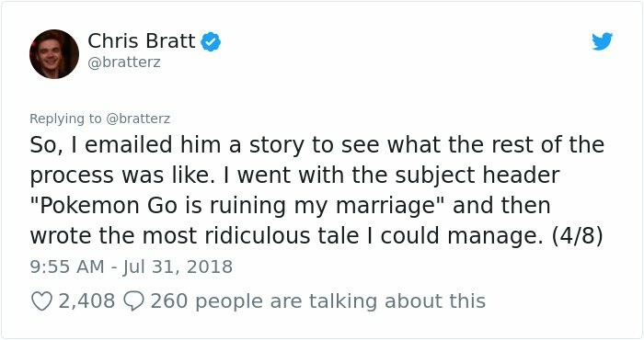Image resolution: width=644 pixels, height=340 pixels.
Task: Open the Chris Bratt display name
Action: coord(142,40)
